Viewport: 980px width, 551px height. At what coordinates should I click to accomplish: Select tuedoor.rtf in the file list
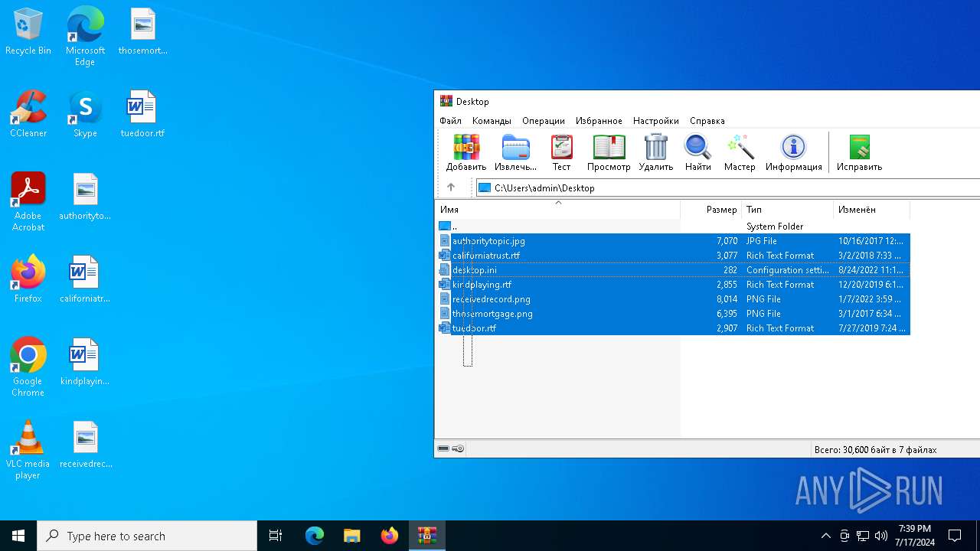pos(674,328)
